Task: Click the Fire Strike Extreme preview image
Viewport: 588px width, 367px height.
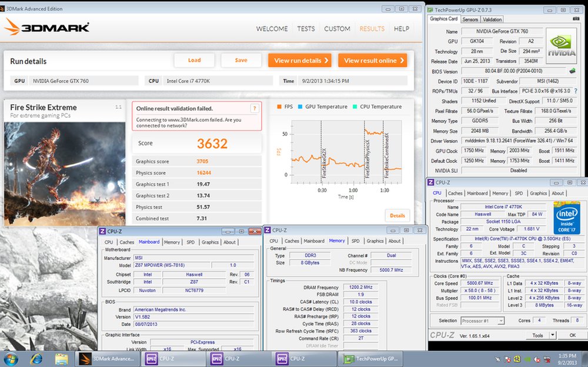Action: pos(65,174)
